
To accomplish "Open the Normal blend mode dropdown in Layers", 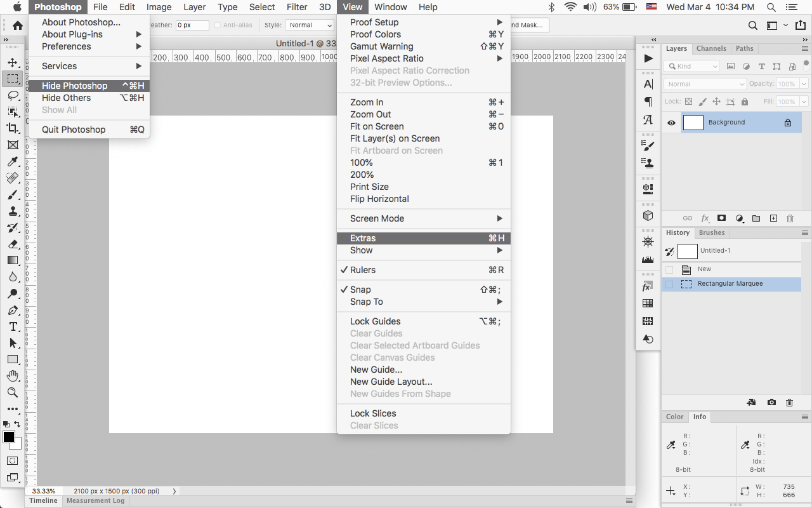I will point(705,84).
